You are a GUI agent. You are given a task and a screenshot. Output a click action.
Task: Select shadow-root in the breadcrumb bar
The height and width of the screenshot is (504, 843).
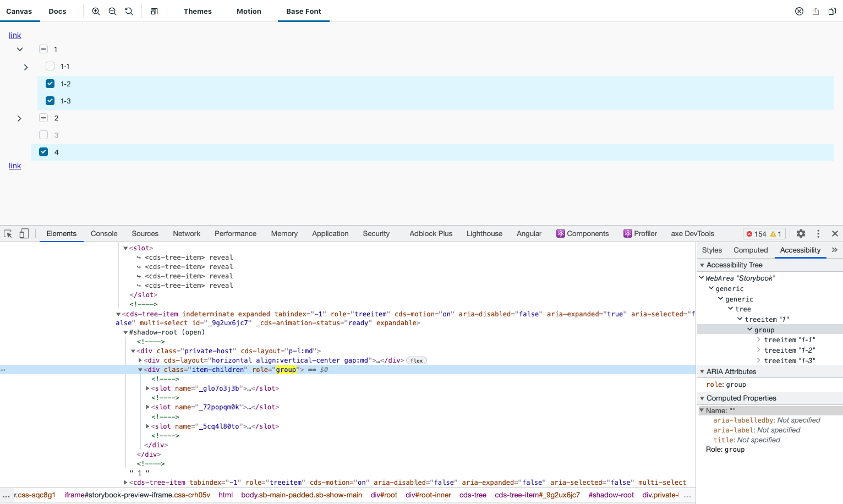(611, 495)
